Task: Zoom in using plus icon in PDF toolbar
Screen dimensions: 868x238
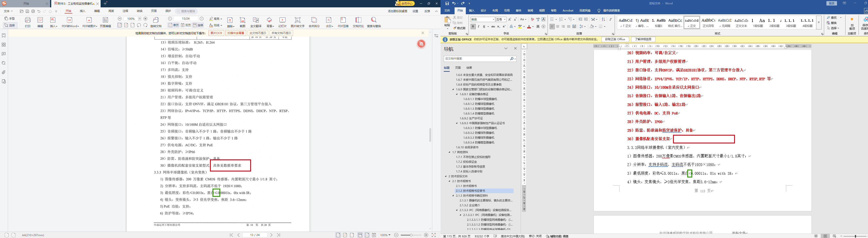Action: click(x=146, y=19)
